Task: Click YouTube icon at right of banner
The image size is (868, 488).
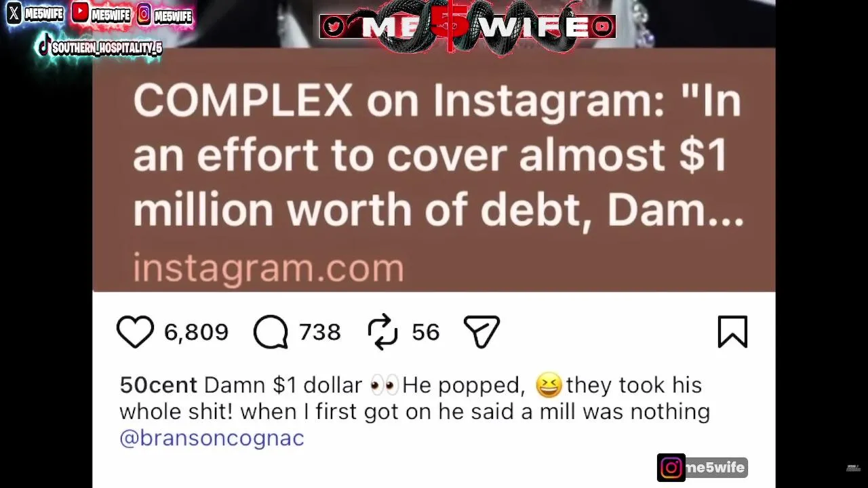Action: [x=601, y=26]
